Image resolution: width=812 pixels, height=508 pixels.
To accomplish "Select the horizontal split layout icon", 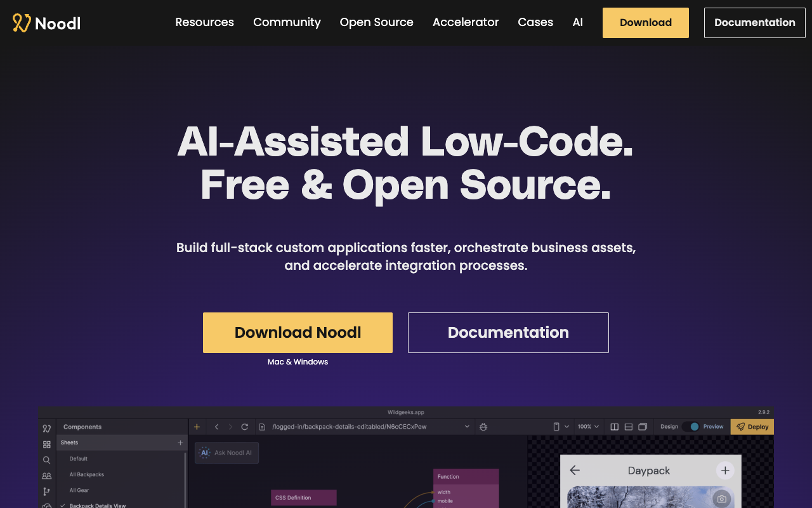I will [629, 427].
